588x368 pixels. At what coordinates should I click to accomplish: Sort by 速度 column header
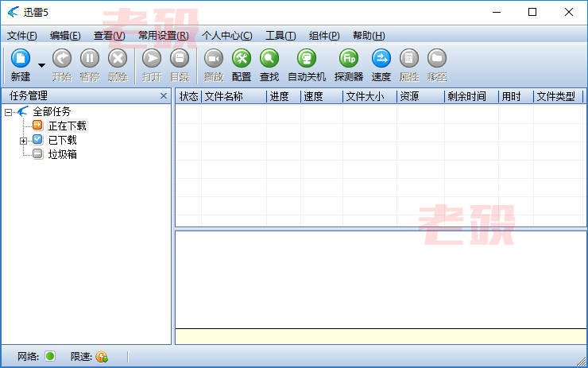click(322, 96)
